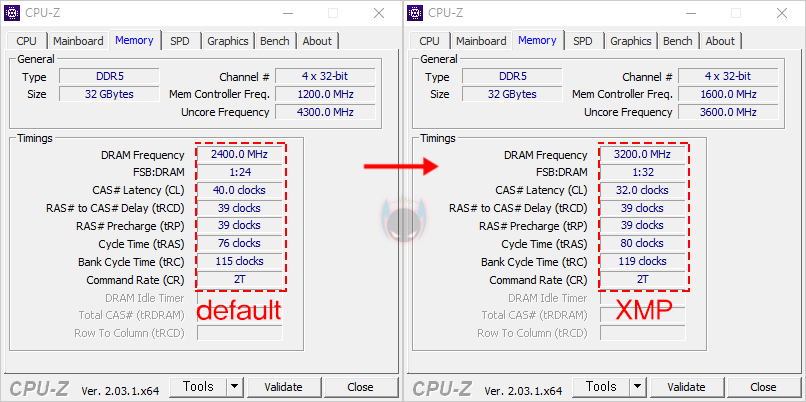Click Validate in the left window
The image size is (806, 402).
283,387
